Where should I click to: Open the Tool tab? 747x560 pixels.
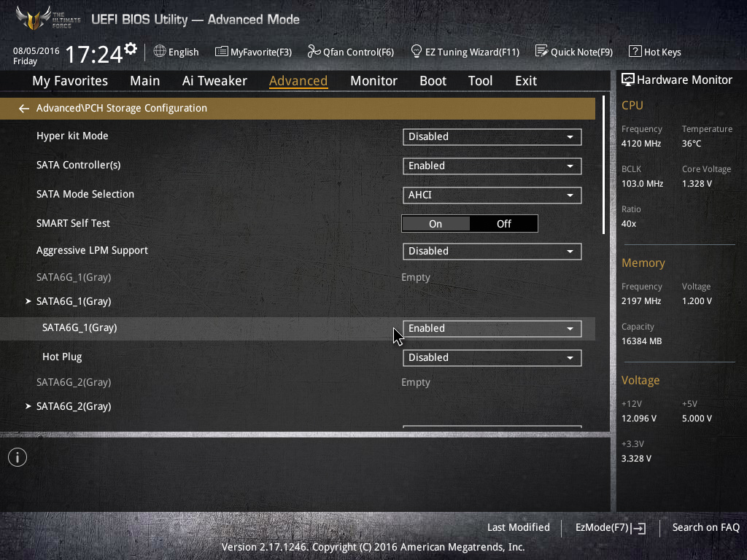pyautogui.click(x=480, y=81)
